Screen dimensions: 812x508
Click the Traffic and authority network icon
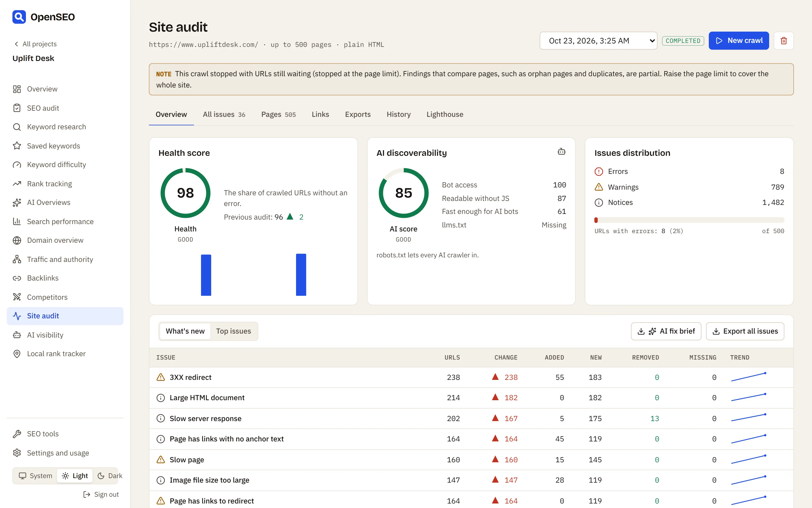tap(17, 259)
